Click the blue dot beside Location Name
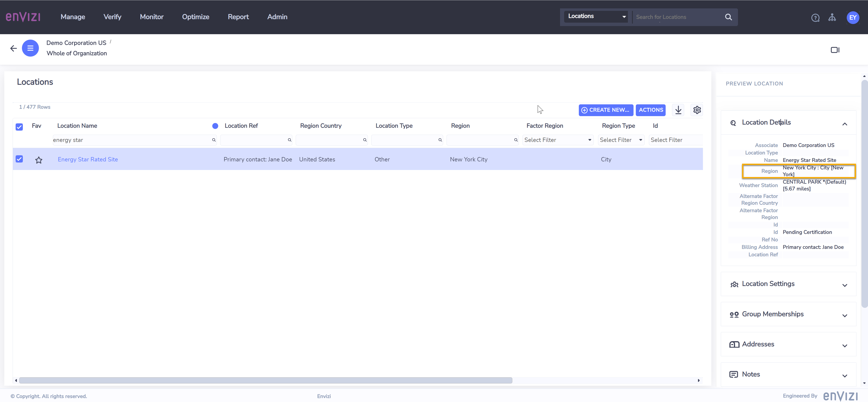The height and width of the screenshot is (402, 868). [x=215, y=126]
